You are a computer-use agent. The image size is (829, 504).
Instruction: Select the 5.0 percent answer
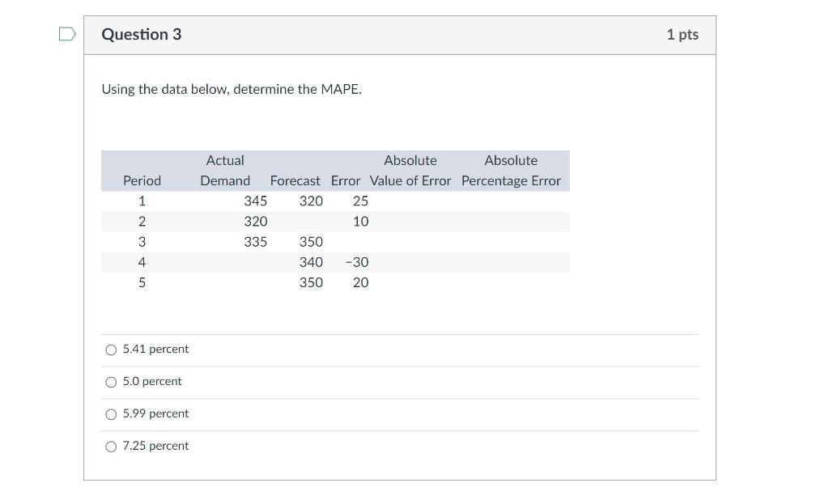tap(111, 381)
